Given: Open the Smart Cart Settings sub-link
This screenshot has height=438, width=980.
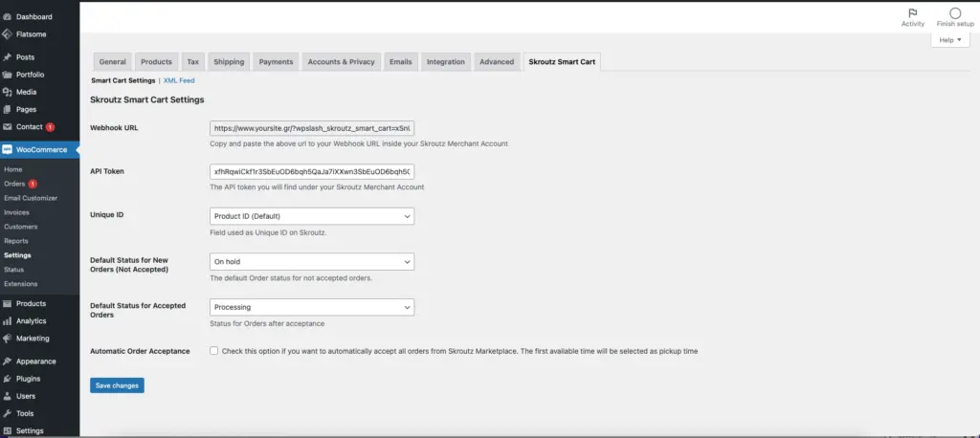Looking at the screenshot, I should click(x=123, y=80).
